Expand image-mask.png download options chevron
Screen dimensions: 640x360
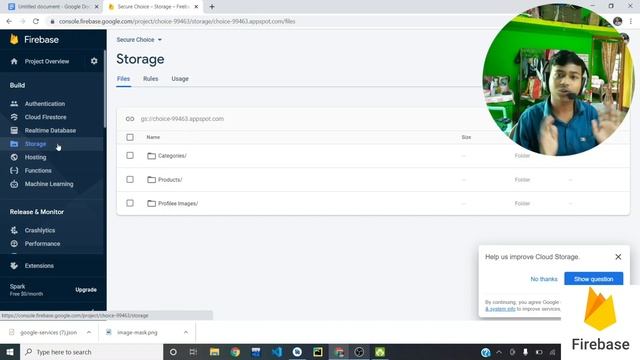point(186,332)
